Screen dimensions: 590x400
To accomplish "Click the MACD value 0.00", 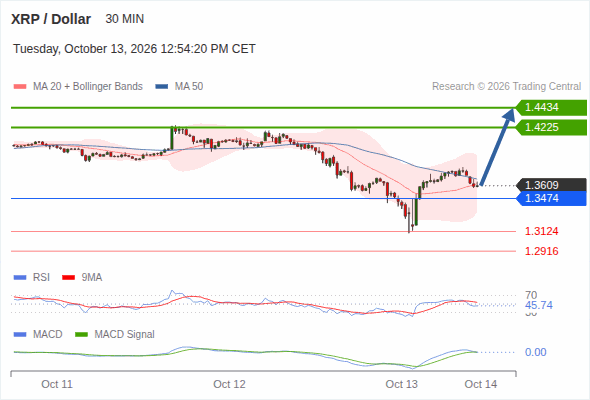I will (x=535, y=352).
